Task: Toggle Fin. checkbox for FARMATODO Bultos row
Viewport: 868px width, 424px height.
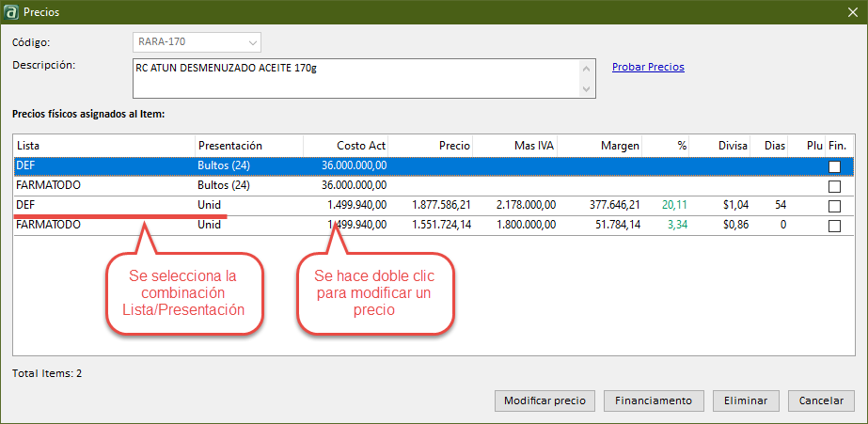Action: [x=834, y=186]
